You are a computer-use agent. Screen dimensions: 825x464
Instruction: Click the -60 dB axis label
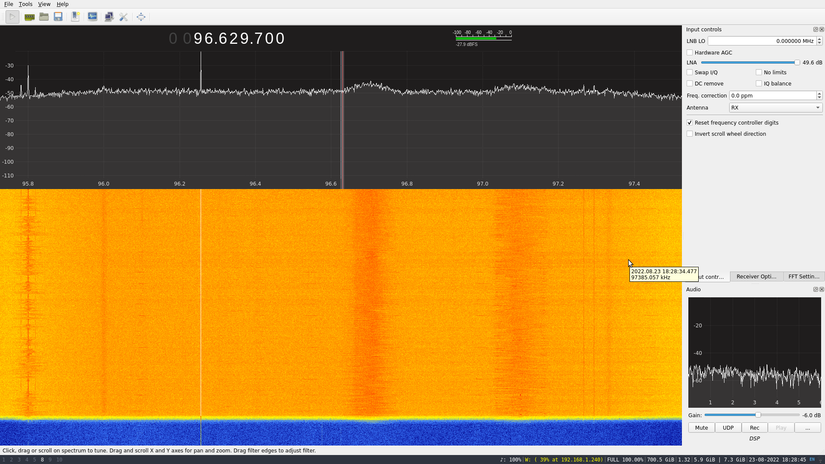pos(9,107)
